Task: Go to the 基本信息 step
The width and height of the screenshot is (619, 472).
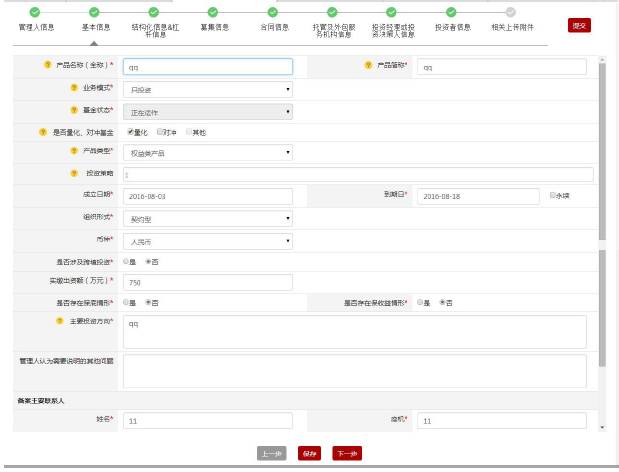Action: (96, 27)
